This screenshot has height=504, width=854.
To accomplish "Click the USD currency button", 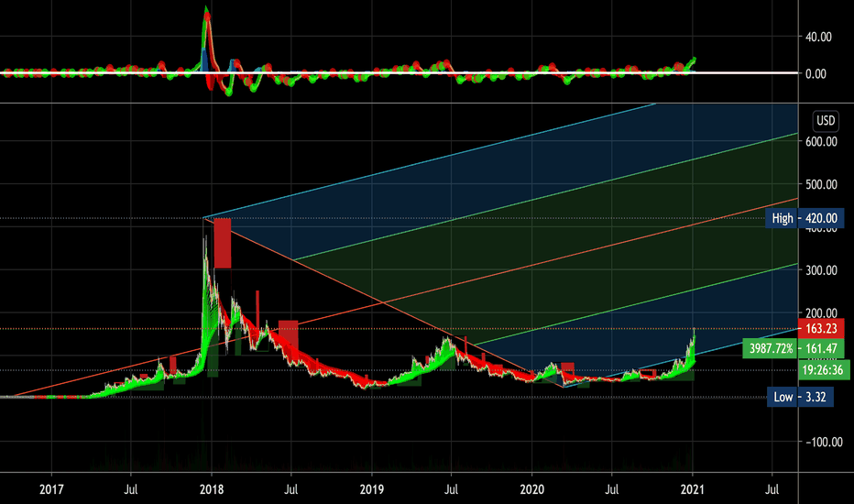I will tap(826, 120).
